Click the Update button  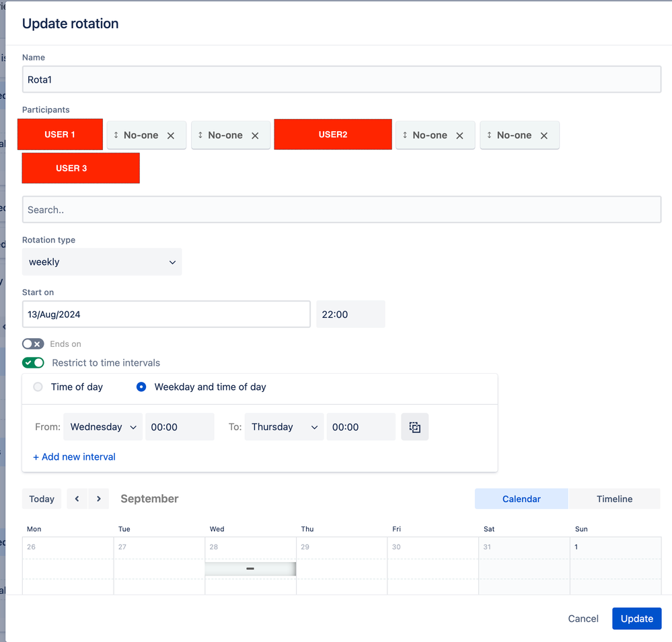(636, 618)
